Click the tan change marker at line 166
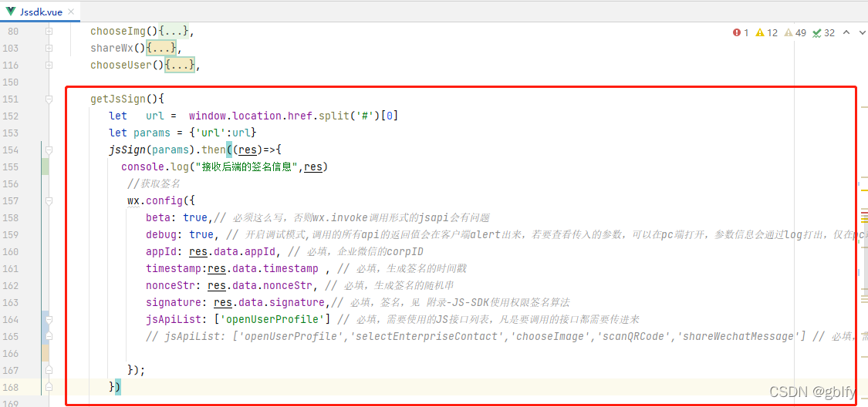Image resolution: width=868 pixels, height=407 pixels. coord(46,353)
